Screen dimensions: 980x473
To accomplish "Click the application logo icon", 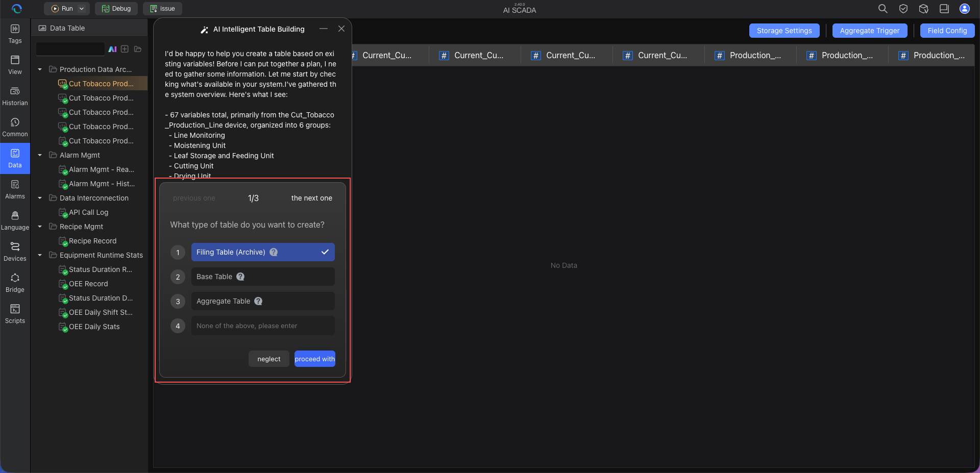I will tap(16, 9).
